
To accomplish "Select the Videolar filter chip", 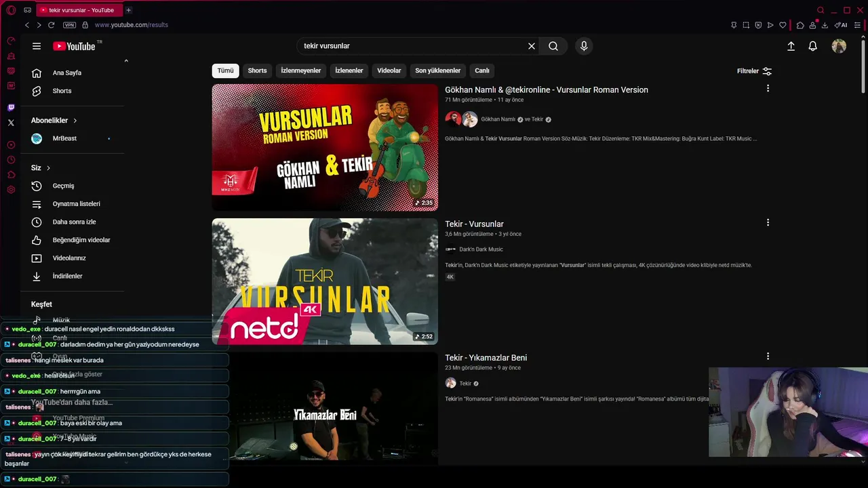I will (x=389, y=70).
